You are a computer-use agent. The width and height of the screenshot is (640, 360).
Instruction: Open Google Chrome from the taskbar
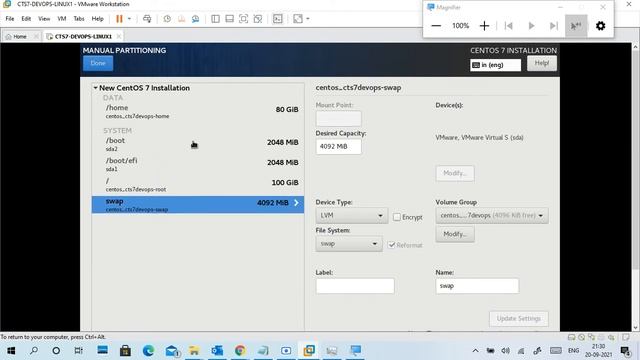[x=240, y=351]
